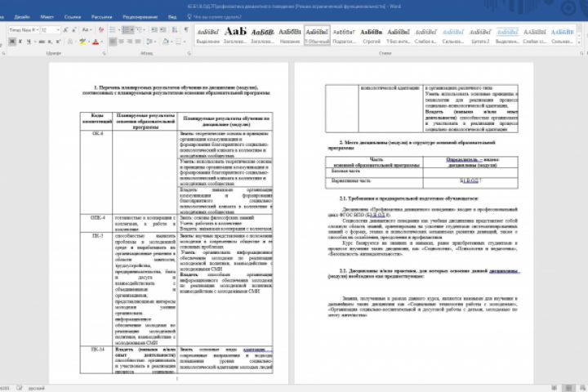This screenshot has width=588, height=392.
Task: Apply the Bullets list icon
Action: (113, 30)
